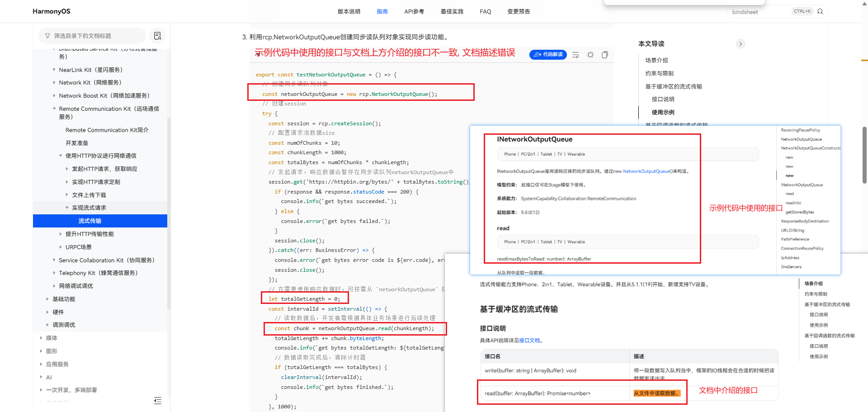Focus the search field containing bindsheet

coord(760,12)
